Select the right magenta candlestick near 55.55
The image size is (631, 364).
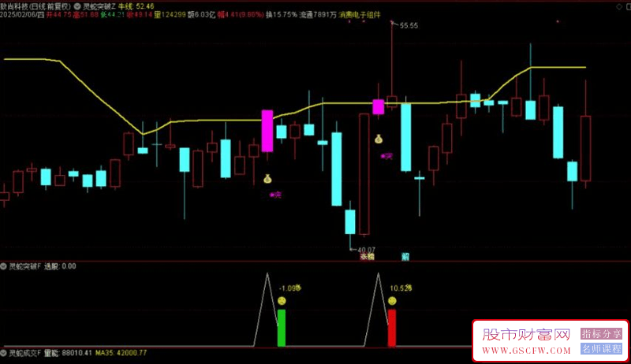(x=379, y=107)
